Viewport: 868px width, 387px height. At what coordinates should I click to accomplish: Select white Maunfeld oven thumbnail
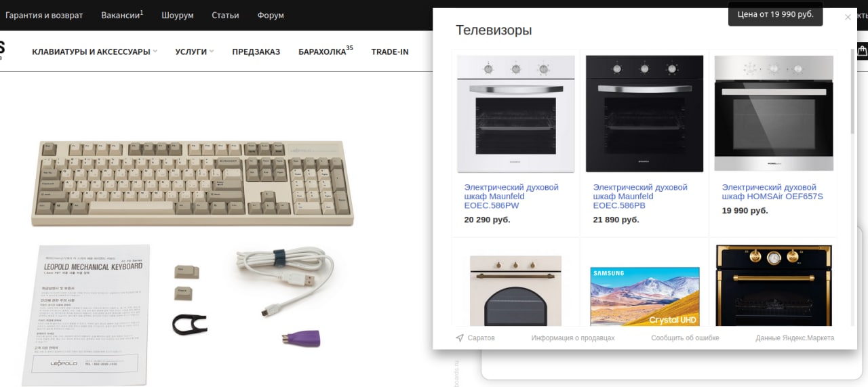click(516, 114)
